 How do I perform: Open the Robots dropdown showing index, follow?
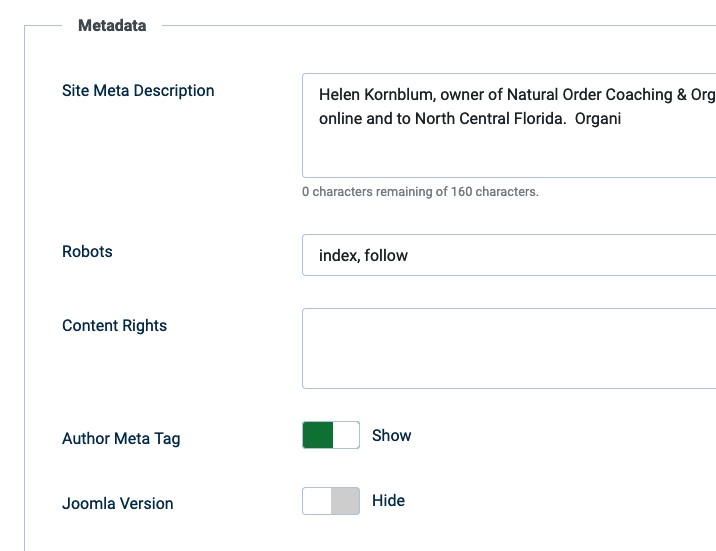pyautogui.click(x=510, y=255)
